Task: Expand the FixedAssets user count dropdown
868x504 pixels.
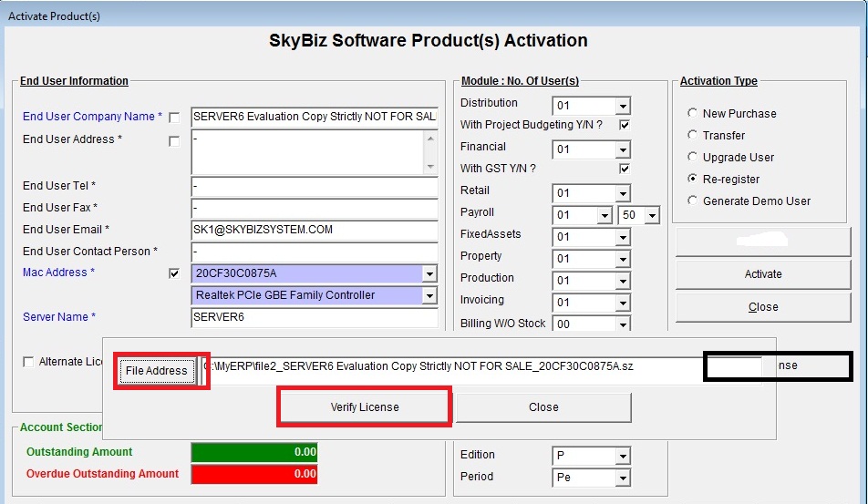Action: pos(623,237)
